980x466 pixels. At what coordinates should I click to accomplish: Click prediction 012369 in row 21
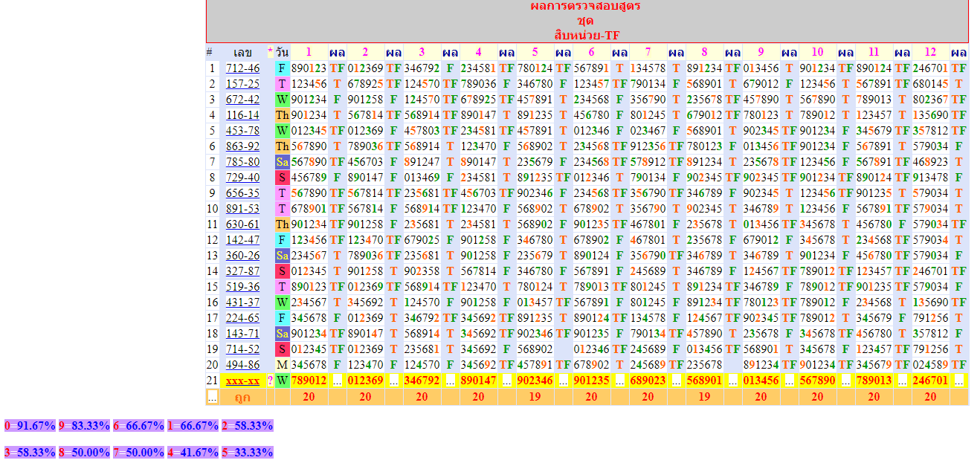tap(365, 381)
